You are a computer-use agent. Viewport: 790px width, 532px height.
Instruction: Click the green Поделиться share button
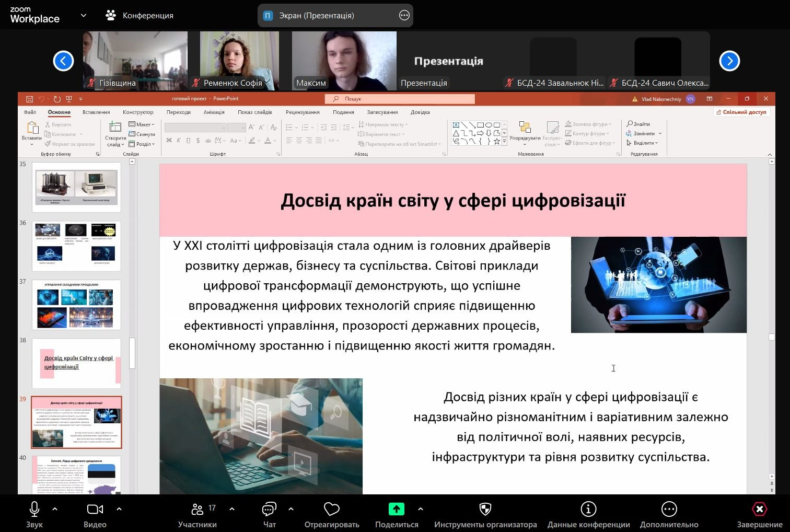click(x=397, y=515)
